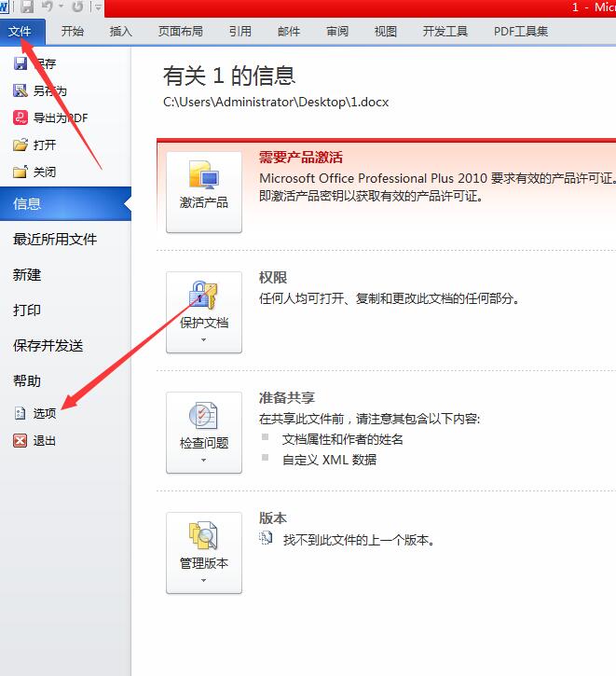Click 找不到此文件的上一个版本 text
The width and height of the screenshot is (616, 676).
click(x=359, y=540)
